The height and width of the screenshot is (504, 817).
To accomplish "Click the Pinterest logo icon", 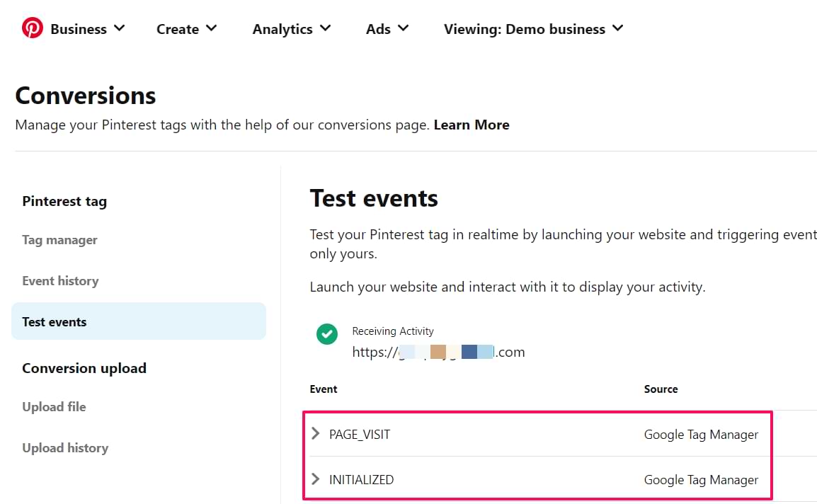I will (x=33, y=28).
